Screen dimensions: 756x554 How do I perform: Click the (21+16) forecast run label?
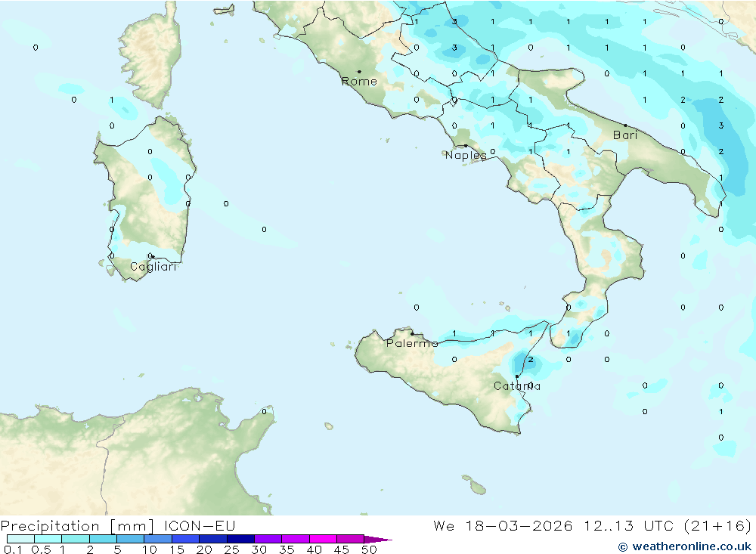(x=718, y=525)
